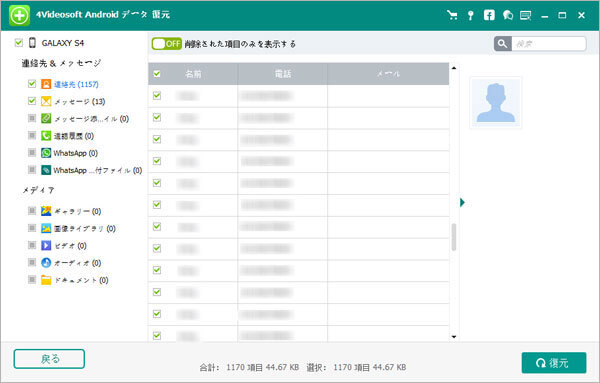Toggle the show deleted items only switch
Image resolution: width=600 pixels, height=383 pixels.
[x=166, y=44]
